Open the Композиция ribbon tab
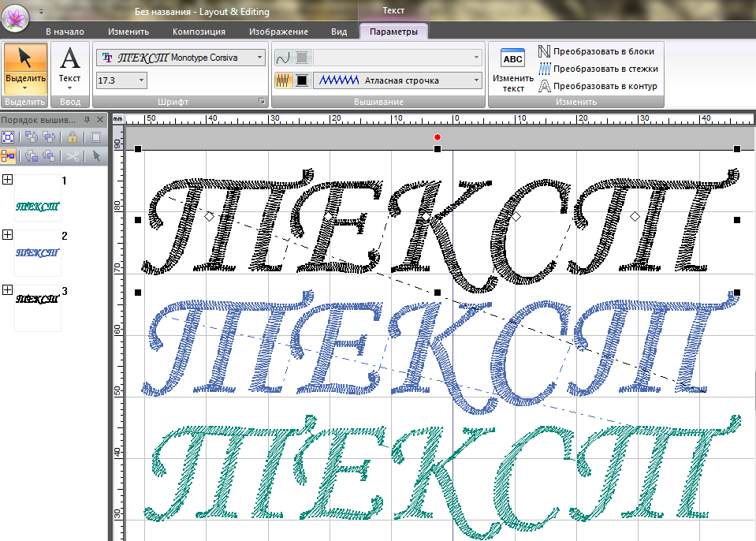Image resolution: width=756 pixels, height=541 pixels. 199,32
